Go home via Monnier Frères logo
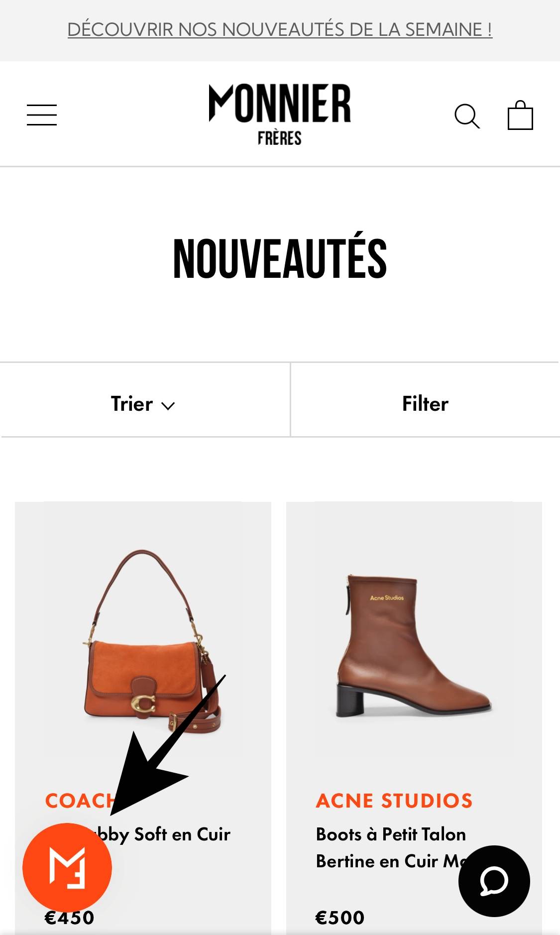Screen dimensions: 560x935 [x=280, y=115]
